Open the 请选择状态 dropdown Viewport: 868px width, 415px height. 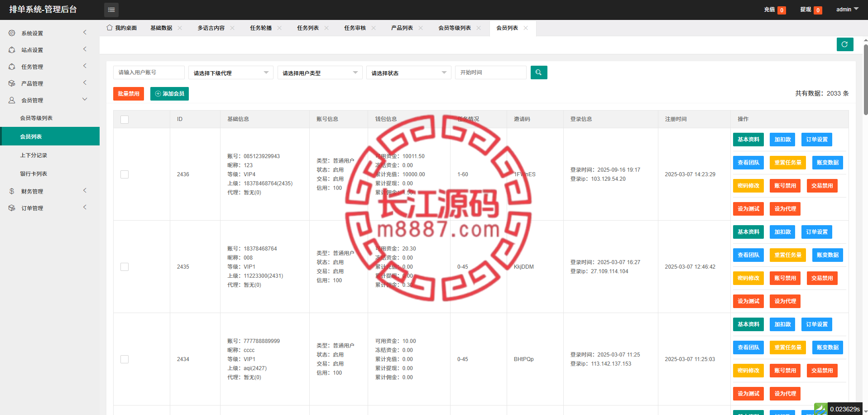pos(408,72)
